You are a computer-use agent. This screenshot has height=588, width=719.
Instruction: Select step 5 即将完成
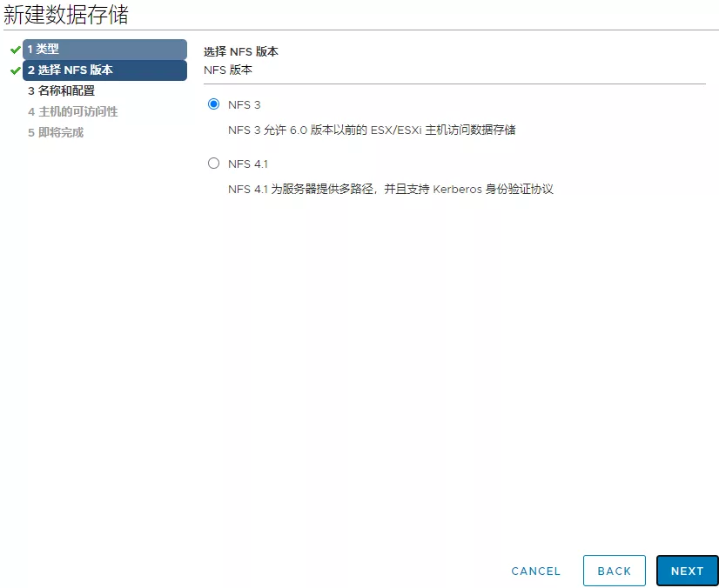56,132
